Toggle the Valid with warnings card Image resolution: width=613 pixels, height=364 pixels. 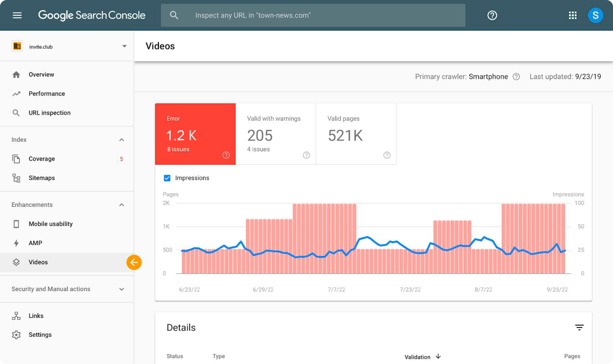point(276,134)
